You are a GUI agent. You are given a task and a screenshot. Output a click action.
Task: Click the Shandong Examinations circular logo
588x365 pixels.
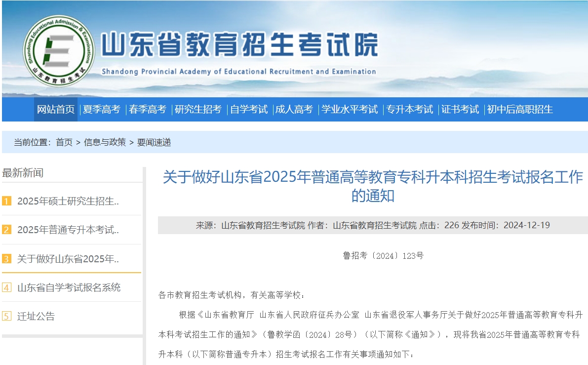59,51
